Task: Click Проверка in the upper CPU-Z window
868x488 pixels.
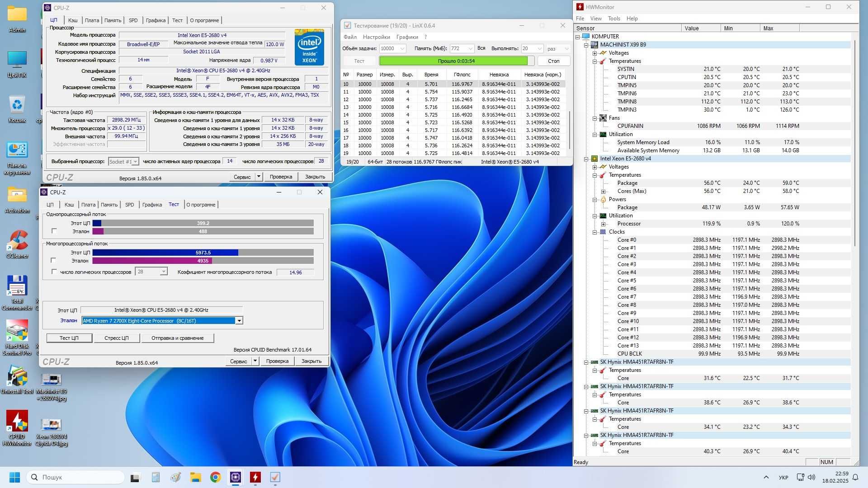Action: [x=281, y=177]
